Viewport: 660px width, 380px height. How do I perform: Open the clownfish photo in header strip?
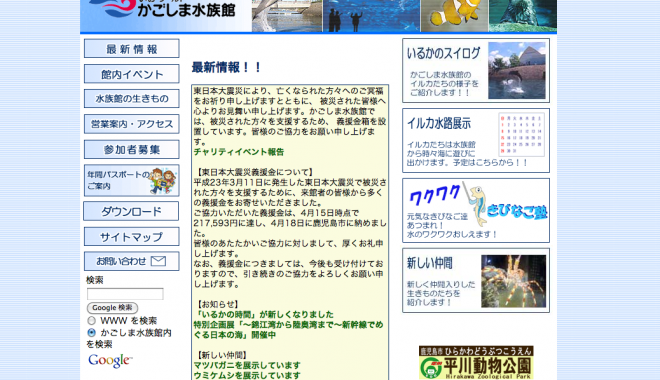[455, 16]
